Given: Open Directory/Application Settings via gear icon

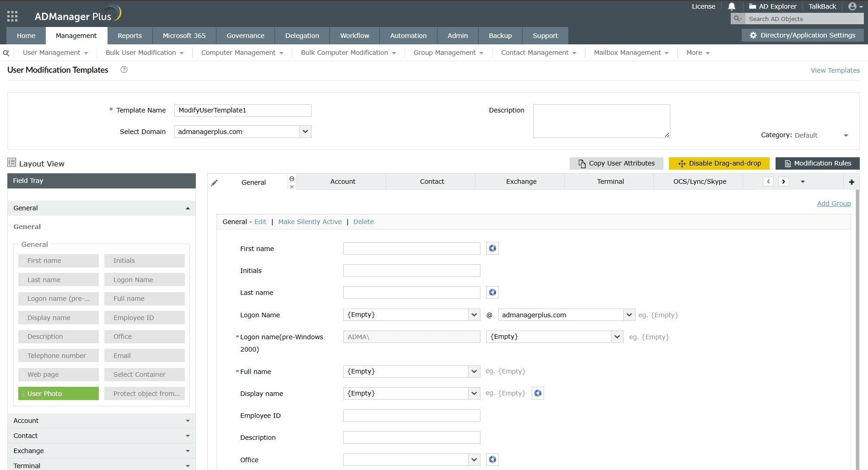Looking at the screenshot, I should point(753,35).
